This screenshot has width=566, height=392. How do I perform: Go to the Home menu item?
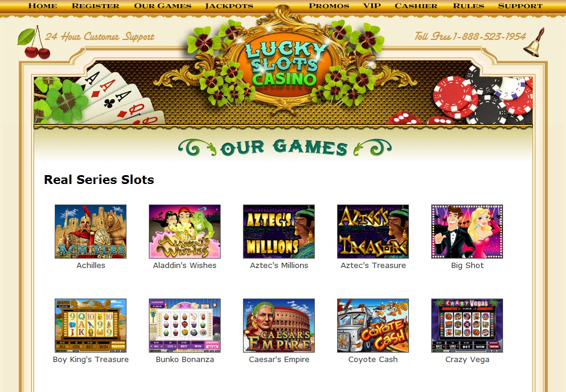pos(42,6)
